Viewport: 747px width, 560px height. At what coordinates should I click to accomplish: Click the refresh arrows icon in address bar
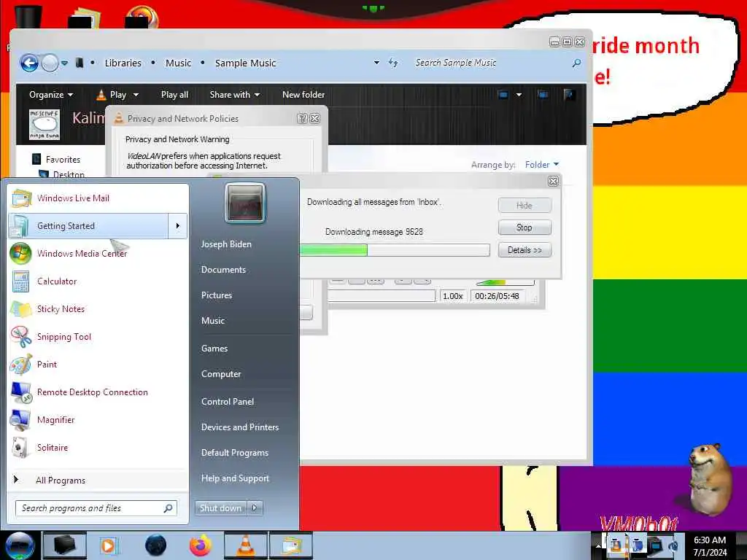(x=393, y=63)
